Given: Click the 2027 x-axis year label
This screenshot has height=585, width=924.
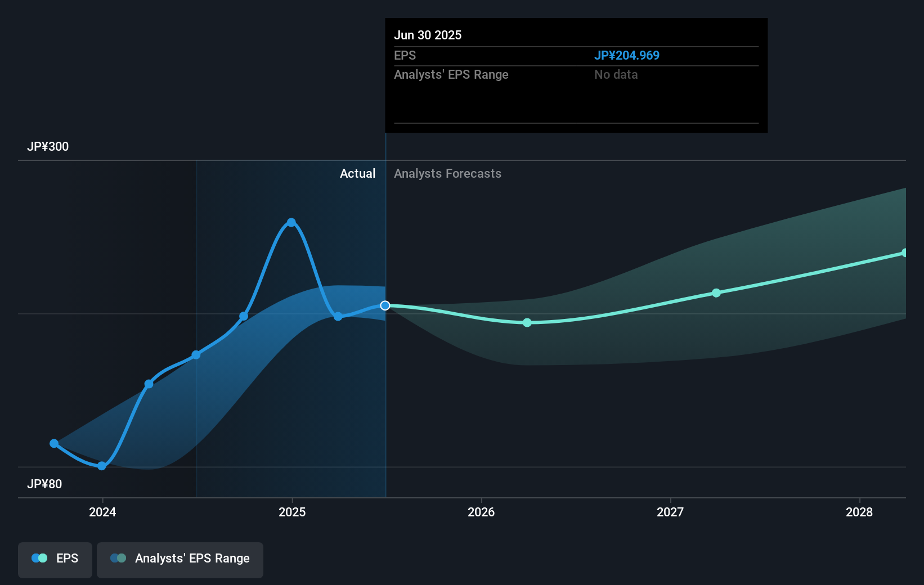Looking at the screenshot, I should (x=670, y=512).
